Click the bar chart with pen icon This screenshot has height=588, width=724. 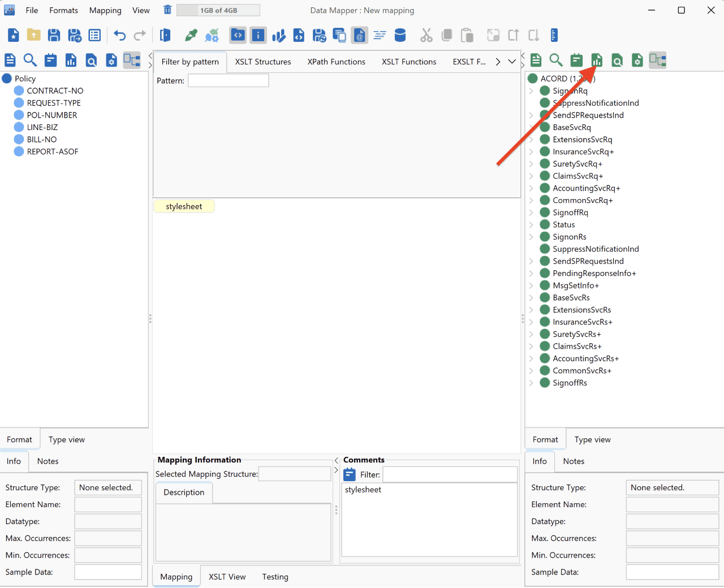click(x=279, y=35)
